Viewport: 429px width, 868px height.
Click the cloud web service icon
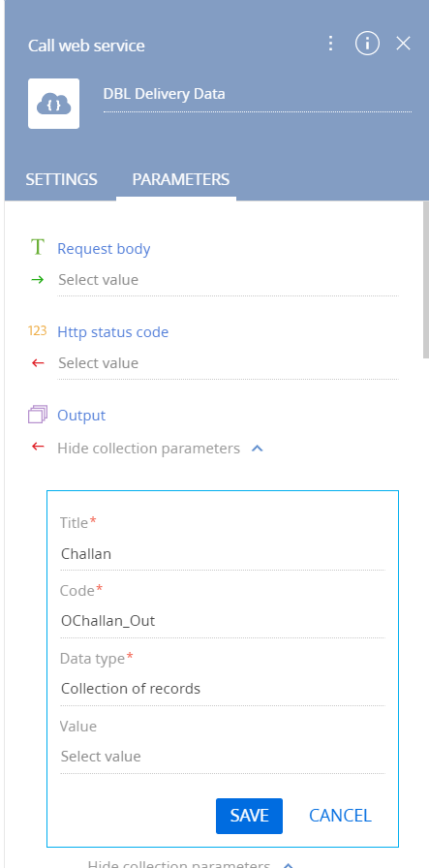(x=53, y=104)
